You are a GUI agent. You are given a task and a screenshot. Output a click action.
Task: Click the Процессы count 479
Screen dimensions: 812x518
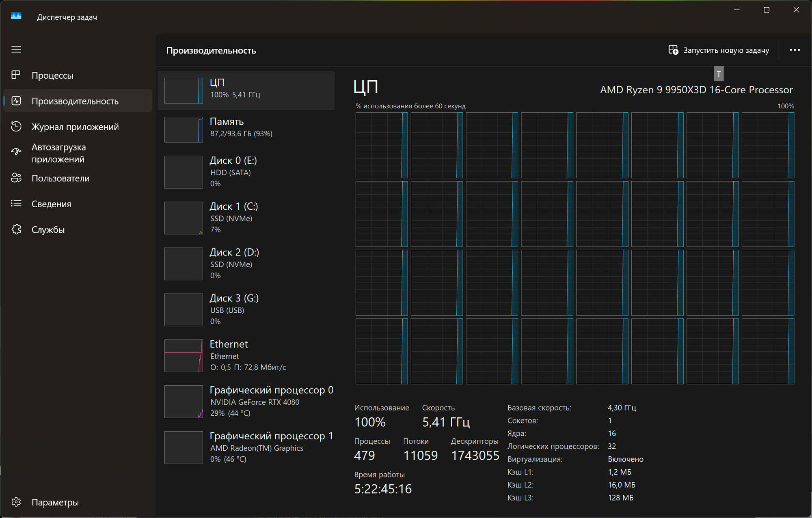pyautogui.click(x=364, y=456)
